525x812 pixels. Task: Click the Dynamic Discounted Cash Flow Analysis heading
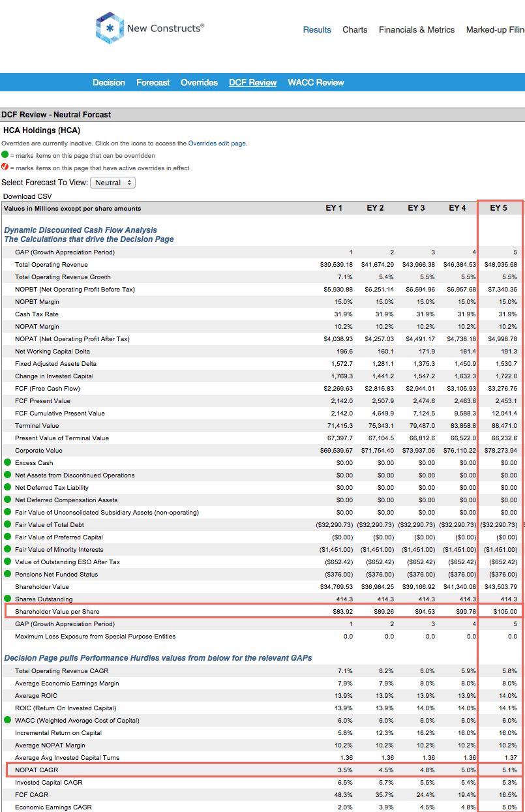pyautogui.click(x=81, y=230)
